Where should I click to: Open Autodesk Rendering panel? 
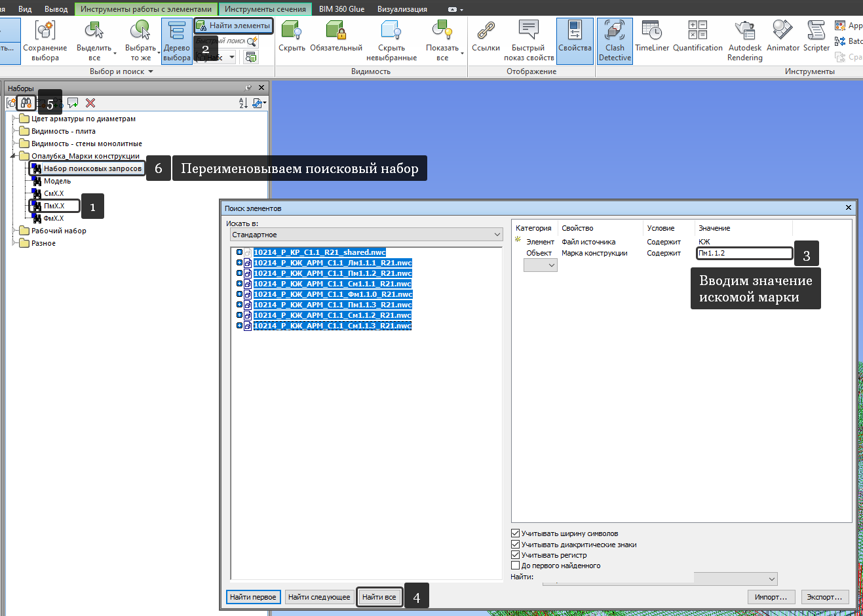[x=744, y=41]
